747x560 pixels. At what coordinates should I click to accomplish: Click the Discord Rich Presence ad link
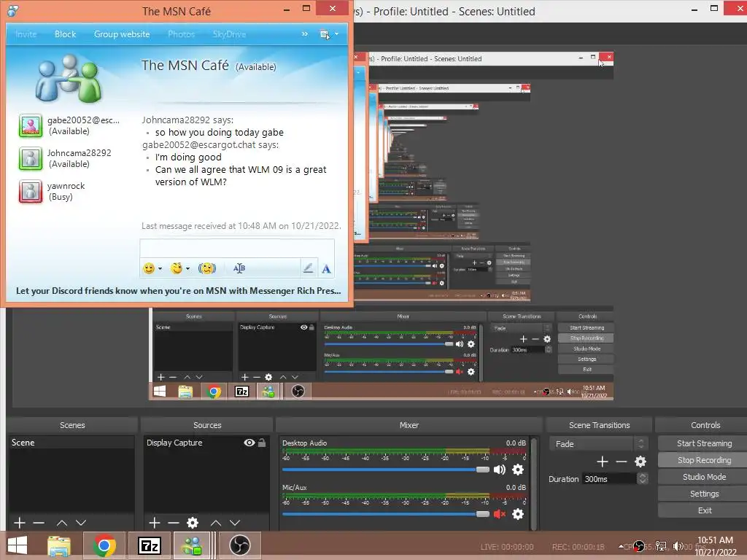point(179,290)
